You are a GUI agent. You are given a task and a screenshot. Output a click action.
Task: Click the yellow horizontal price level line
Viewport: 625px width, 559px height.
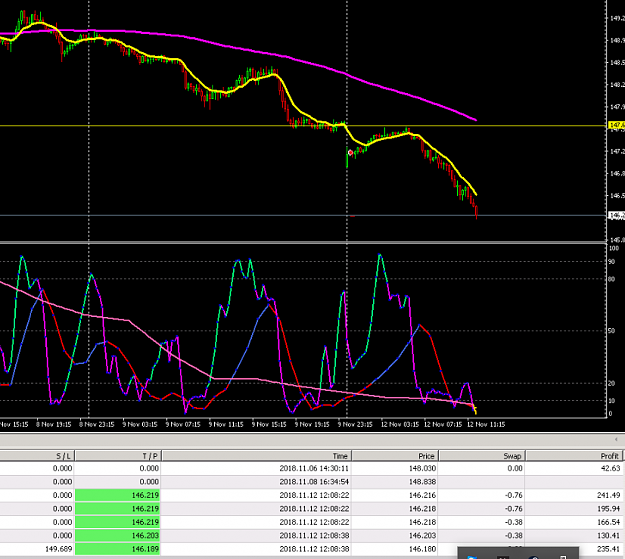(303, 126)
